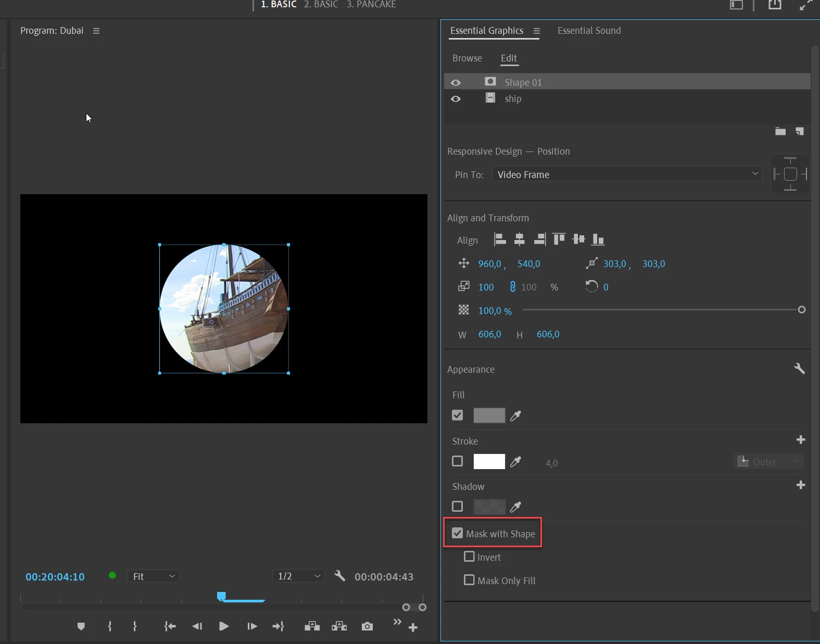Step back one frame

(197, 626)
